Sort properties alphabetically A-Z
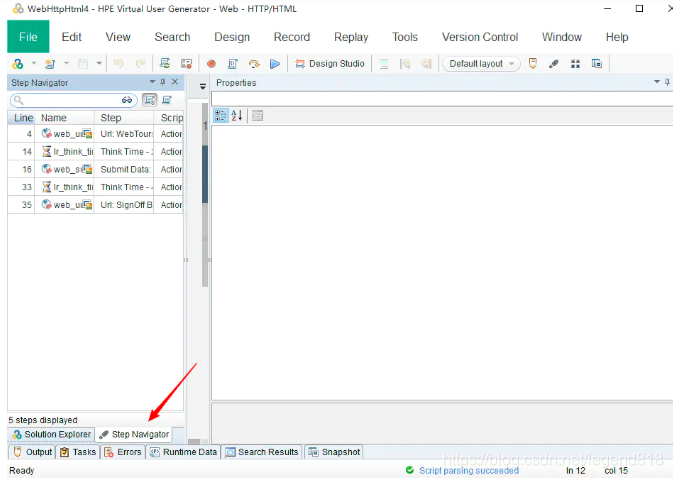The height and width of the screenshot is (478, 673). point(237,115)
